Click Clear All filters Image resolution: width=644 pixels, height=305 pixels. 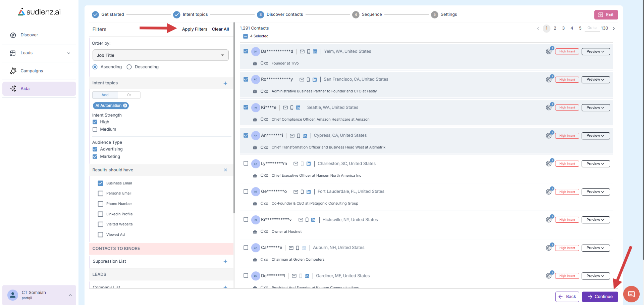pos(220,29)
